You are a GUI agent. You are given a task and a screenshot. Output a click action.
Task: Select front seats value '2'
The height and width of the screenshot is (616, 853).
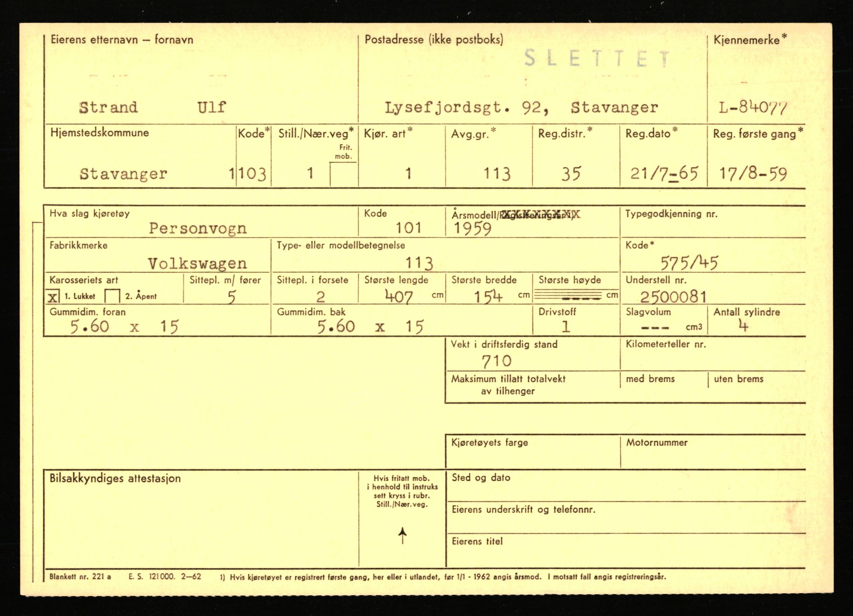tap(320, 297)
